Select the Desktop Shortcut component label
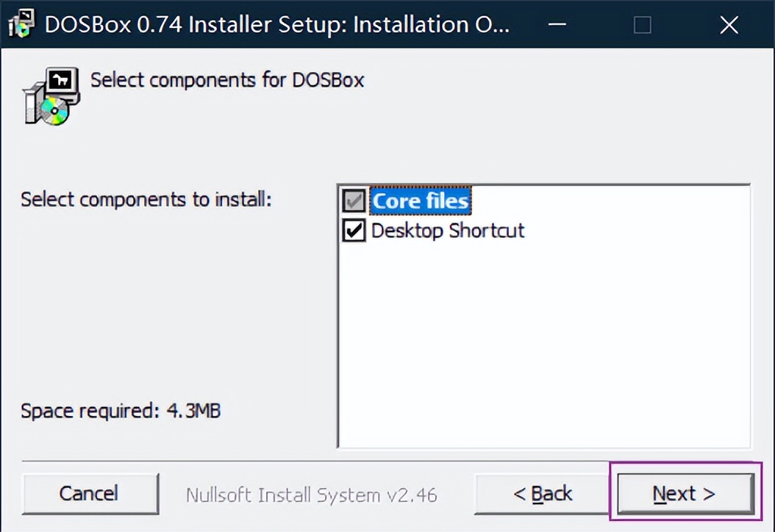 447,231
